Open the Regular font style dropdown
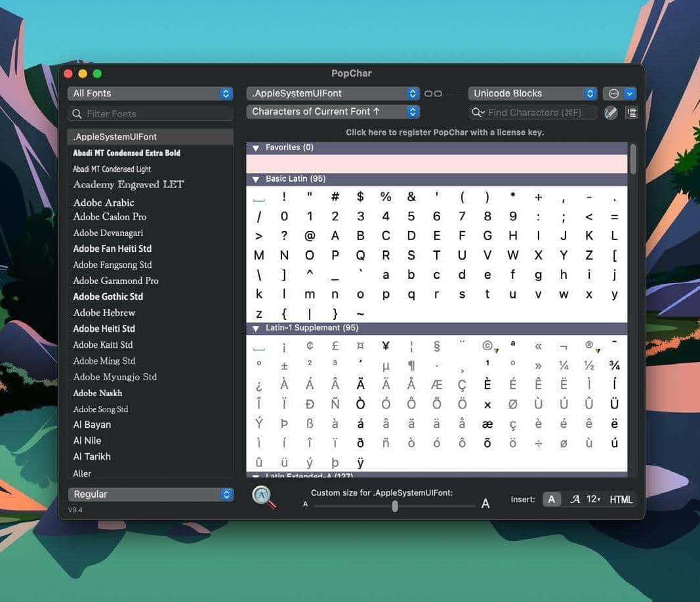This screenshot has width=700, height=602. click(x=150, y=494)
